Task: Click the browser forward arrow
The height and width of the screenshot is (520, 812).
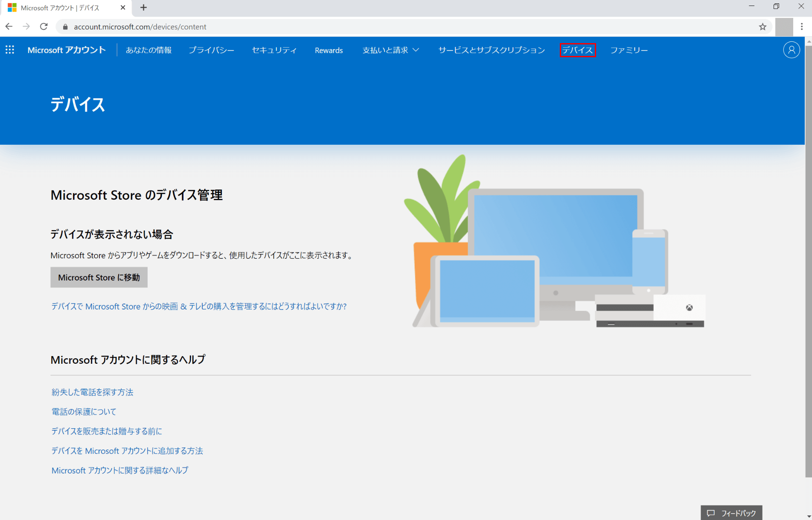Action: (x=26, y=26)
